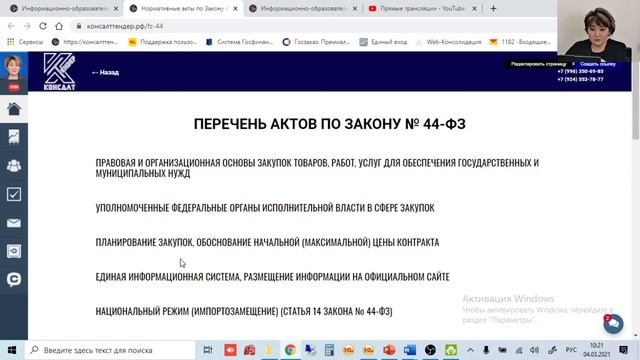This screenshot has width=640, height=360.
Task: Open Уполномоченные федеральные органы исполнительной власти section
Action: click(265, 208)
